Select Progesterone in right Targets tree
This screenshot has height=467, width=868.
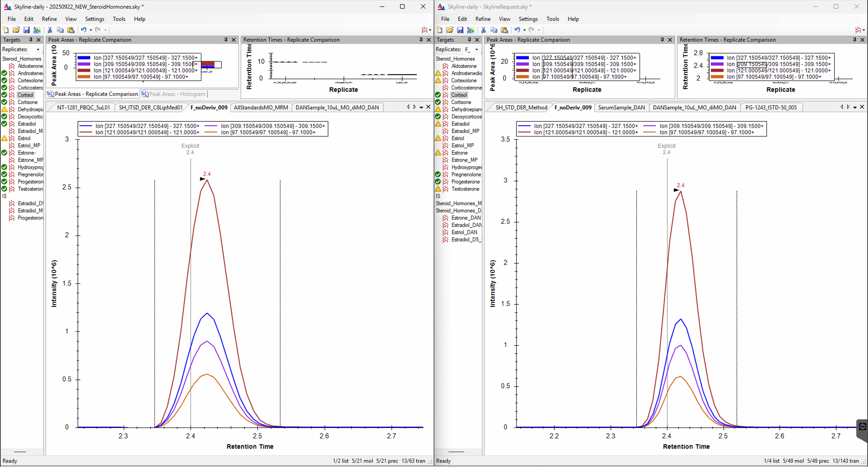click(x=465, y=182)
